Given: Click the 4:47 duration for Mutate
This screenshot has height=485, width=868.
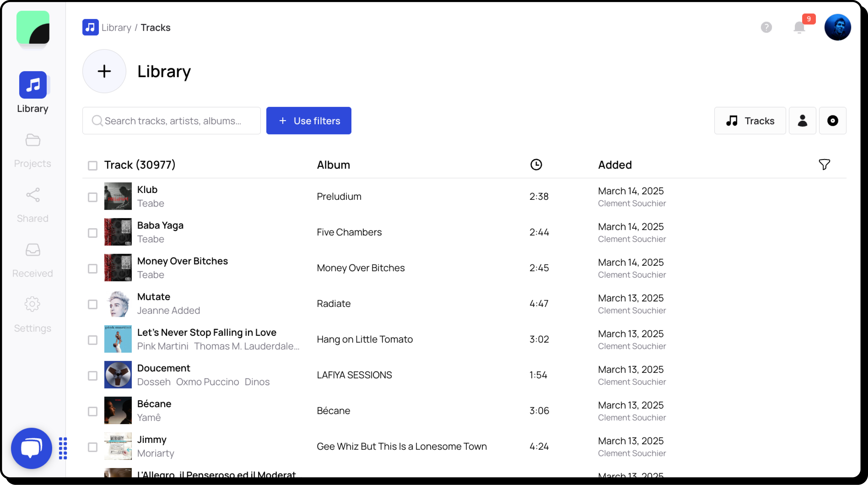Looking at the screenshot, I should click(539, 304).
